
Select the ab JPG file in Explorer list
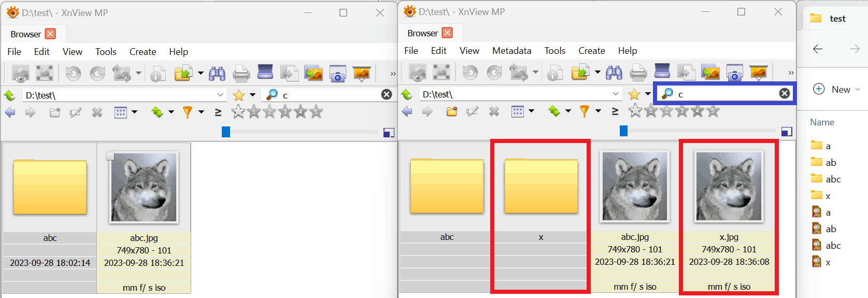click(x=824, y=229)
